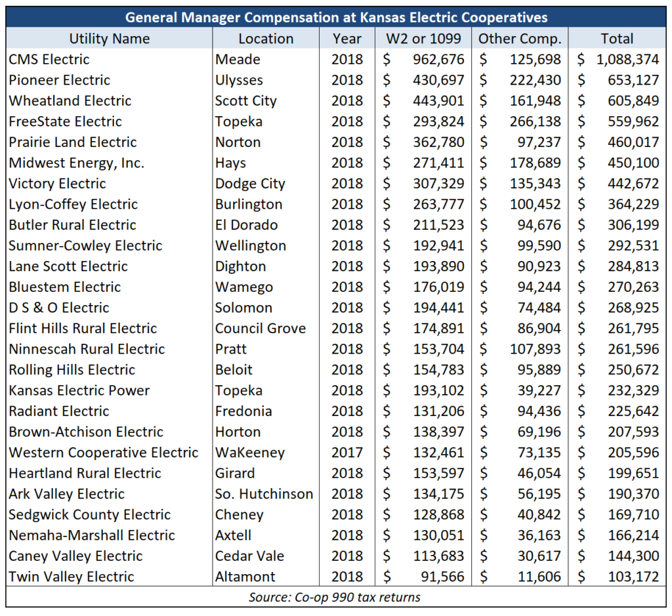Viewport: 672px width, 616px height.
Task: Click the Dodge City location cell
Action: click(x=250, y=183)
